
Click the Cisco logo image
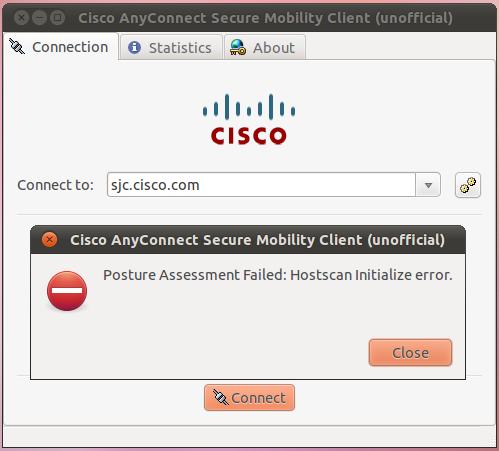click(249, 119)
